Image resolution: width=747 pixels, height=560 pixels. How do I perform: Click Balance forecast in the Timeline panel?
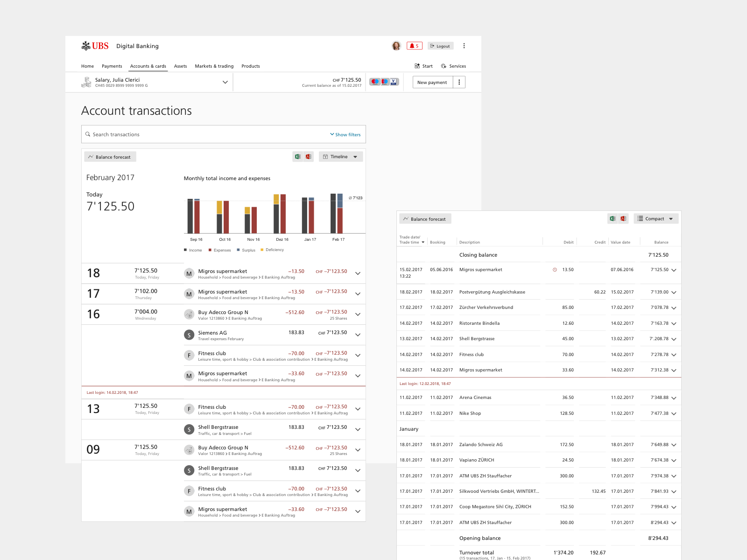pyautogui.click(x=110, y=157)
